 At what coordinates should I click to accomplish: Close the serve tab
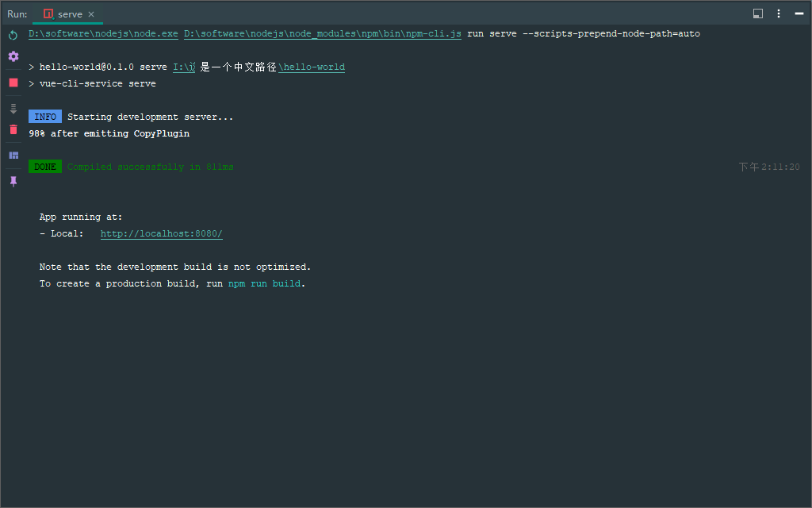pyautogui.click(x=91, y=14)
